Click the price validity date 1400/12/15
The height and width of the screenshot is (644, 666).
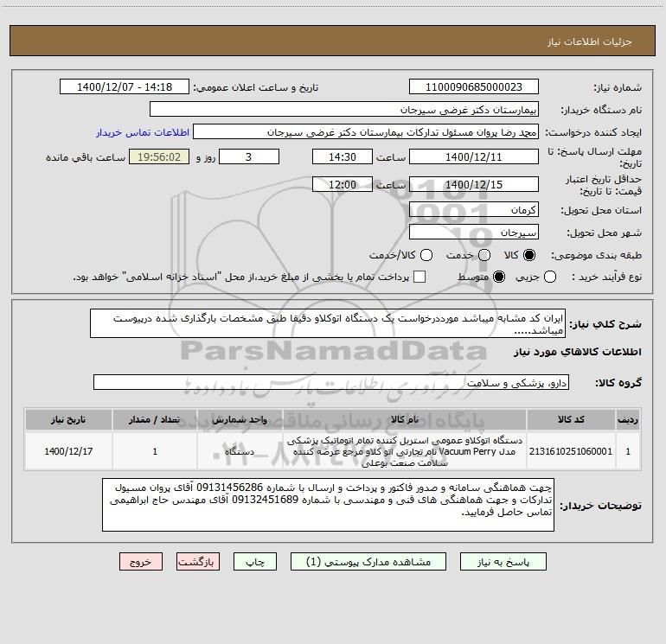point(474,184)
